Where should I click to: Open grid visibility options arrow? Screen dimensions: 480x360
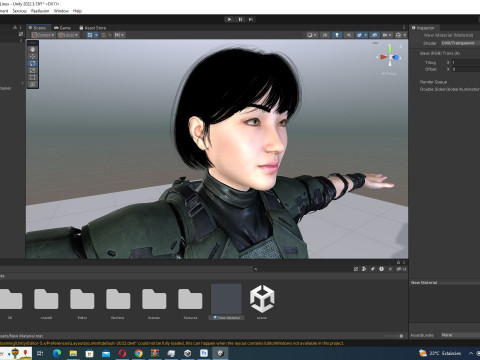[96, 35]
